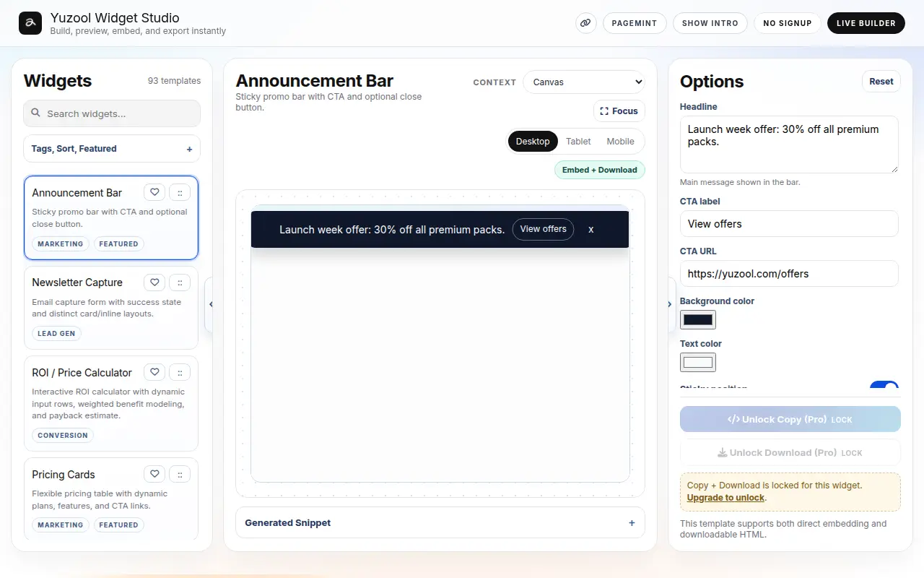Click the heart icon on Pricing Cards
The height and width of the screenshot is (578, 924).
click(154, 474)
